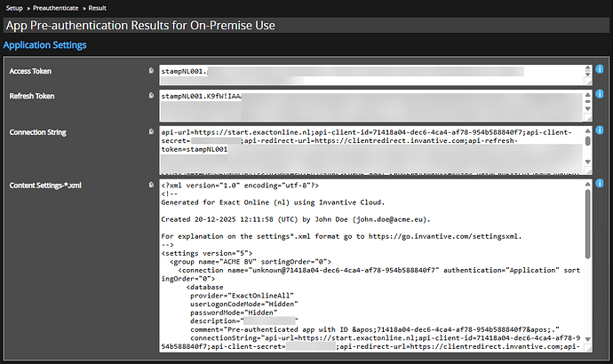View info about Connection String

[601, 131]
